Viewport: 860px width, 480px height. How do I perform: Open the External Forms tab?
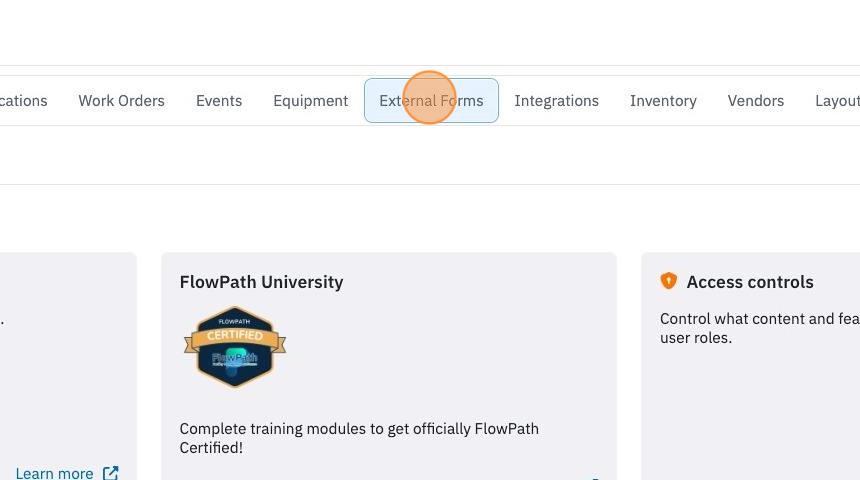point(431,100)
